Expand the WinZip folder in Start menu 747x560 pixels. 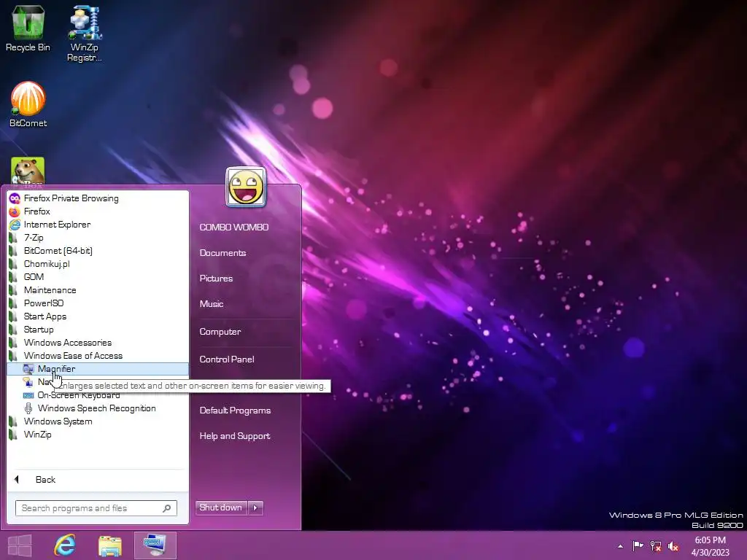point(98,435)
